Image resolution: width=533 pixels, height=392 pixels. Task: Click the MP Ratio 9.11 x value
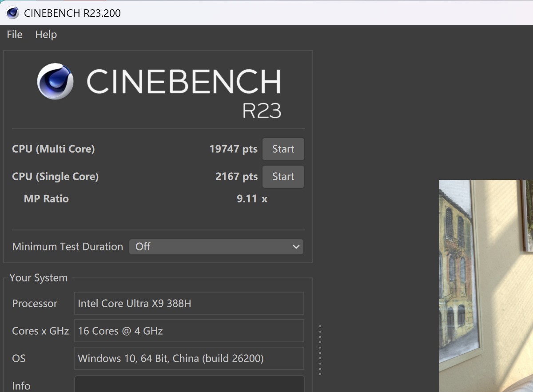pyautogui.click(x=252, y=198)
